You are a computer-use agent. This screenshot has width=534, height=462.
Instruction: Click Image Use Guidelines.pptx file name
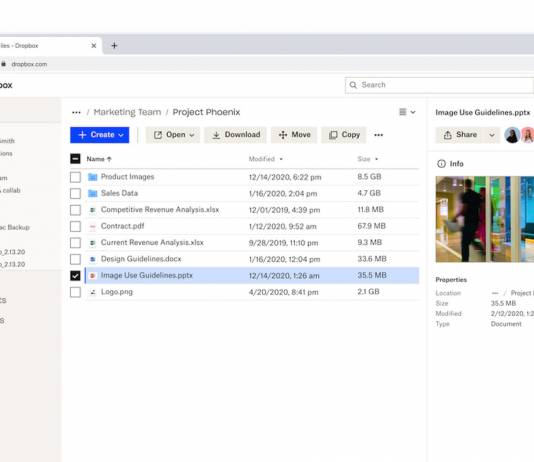tap(147, 275)
